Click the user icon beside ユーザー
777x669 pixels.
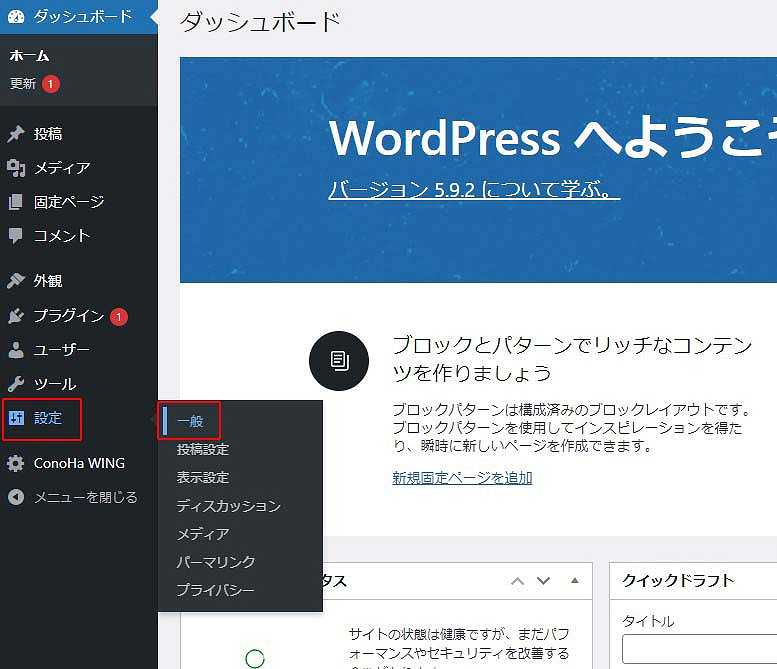[16, 350]
